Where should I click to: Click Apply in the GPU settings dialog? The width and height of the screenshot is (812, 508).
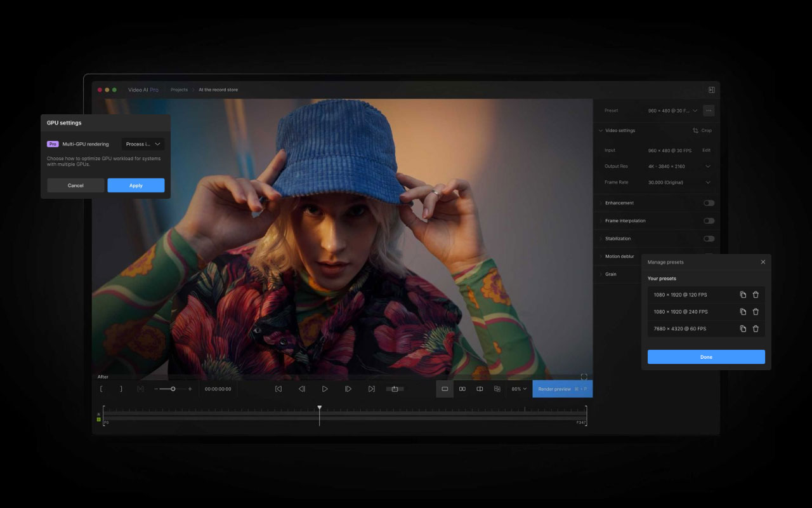(135, 185)
